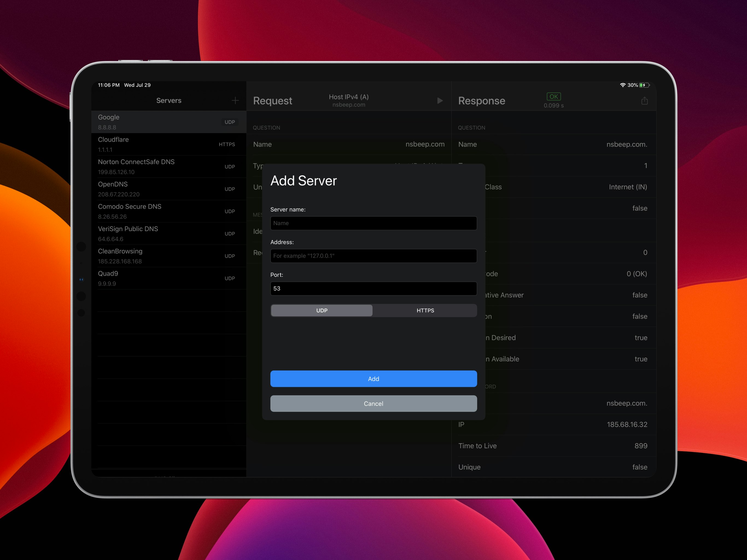Share the response via the share icon
Viewport: 747px width, 560px height.
[644, 100]
